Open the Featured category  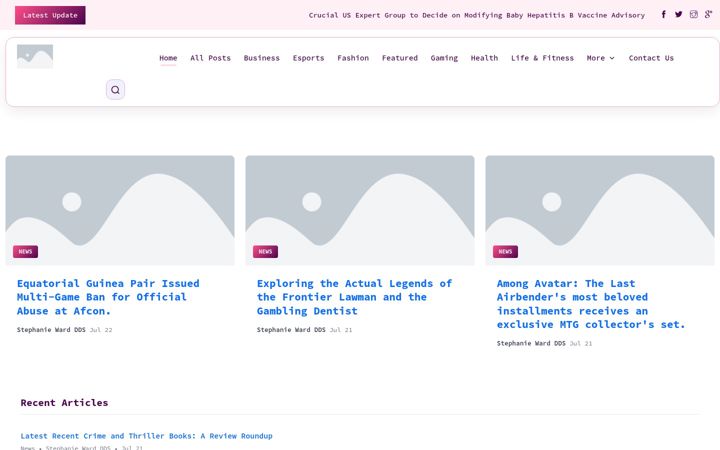399,58
